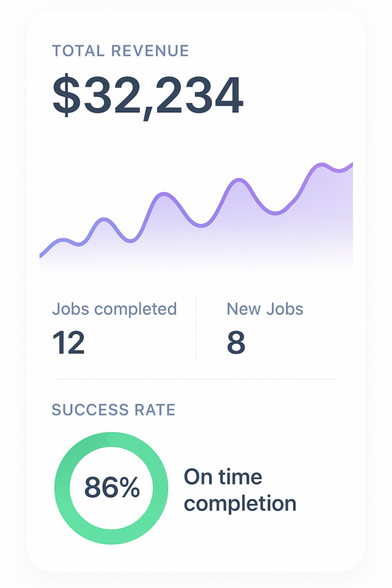Select the $32,234 revenue amount
Screen dimensions: 392x588
tap(148, 96)
